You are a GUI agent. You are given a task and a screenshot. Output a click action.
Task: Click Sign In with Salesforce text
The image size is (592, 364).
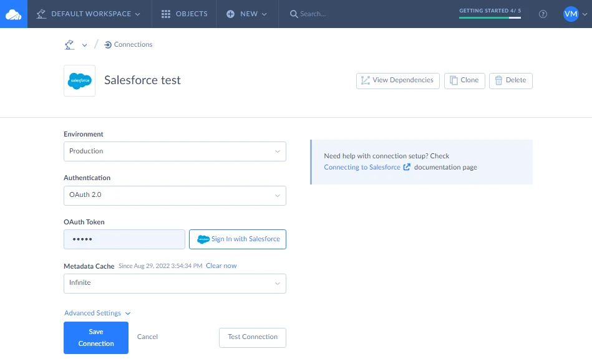click(x=246, y=239)
